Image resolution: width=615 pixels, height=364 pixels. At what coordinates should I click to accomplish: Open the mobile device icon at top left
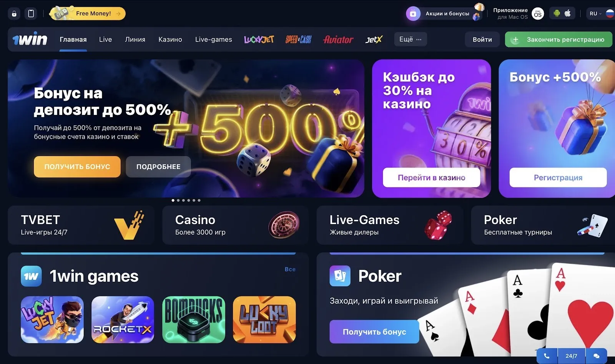point(31,13)
